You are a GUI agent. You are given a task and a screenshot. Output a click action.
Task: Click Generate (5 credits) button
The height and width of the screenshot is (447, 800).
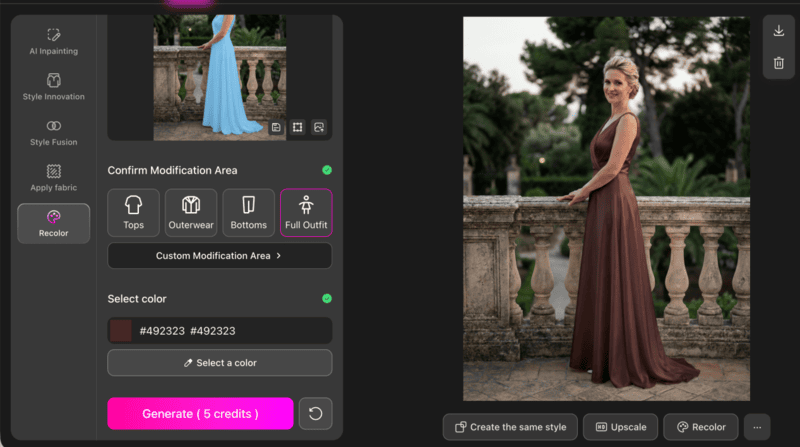point(200,413)
